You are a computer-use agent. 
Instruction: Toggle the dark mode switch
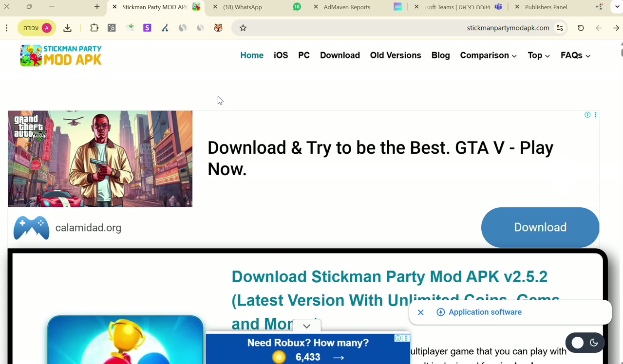point(585,343)
